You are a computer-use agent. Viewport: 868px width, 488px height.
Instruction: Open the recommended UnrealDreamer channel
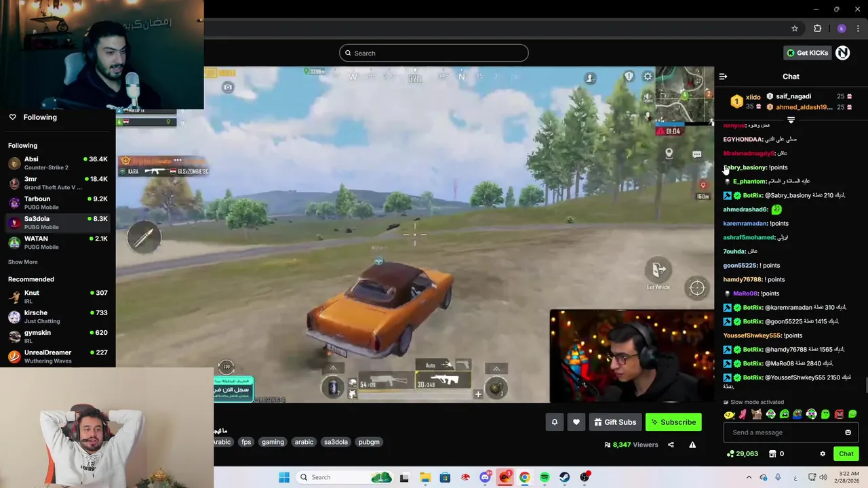(58, 356)
